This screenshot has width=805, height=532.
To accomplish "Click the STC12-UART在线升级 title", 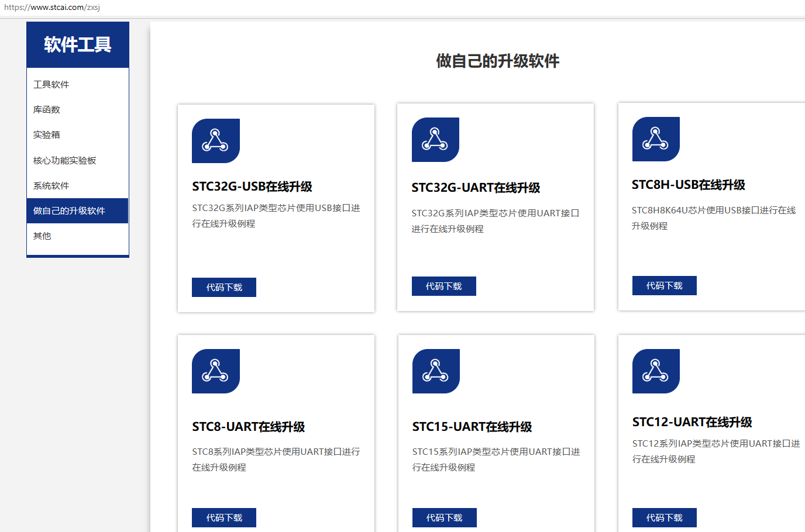I will click(x=692, y=422).
